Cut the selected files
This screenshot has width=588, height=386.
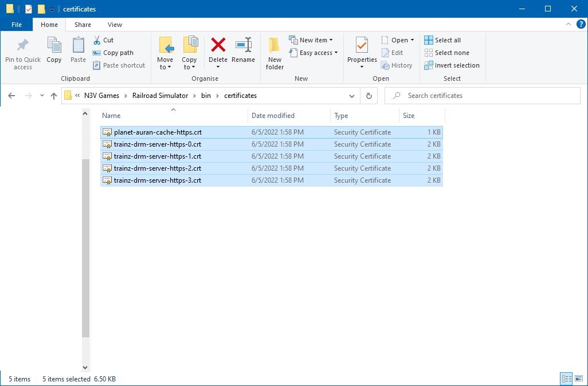tap(103, 40)
